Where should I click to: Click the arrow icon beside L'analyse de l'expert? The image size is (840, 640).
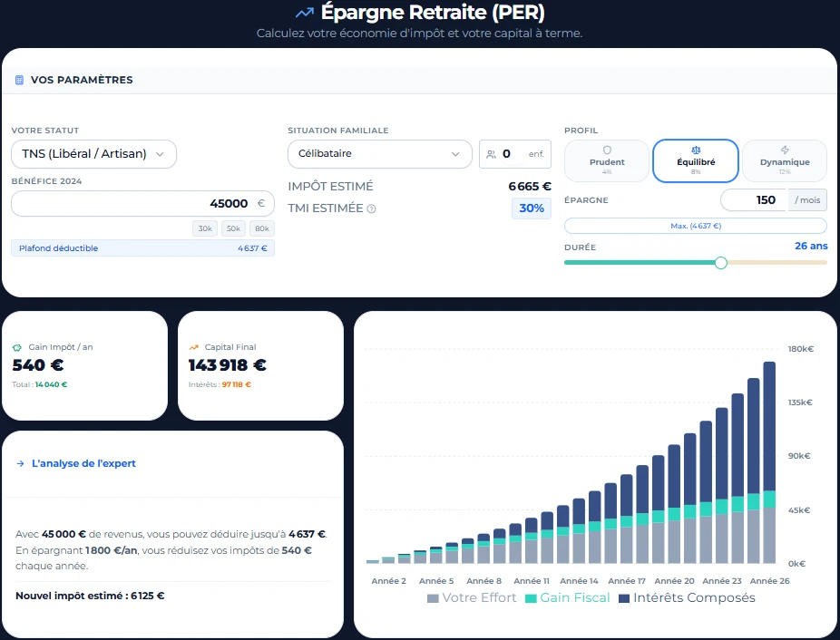pyautogui.click(x=20, y=463)
